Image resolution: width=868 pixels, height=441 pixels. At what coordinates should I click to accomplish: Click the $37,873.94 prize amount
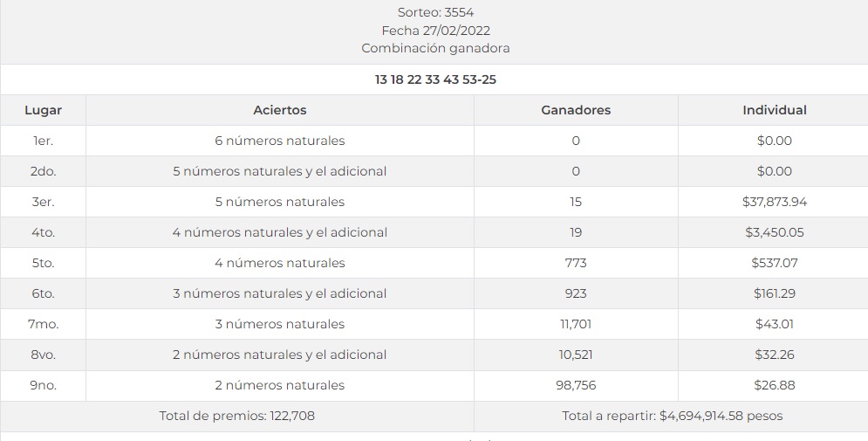point(775,202)
